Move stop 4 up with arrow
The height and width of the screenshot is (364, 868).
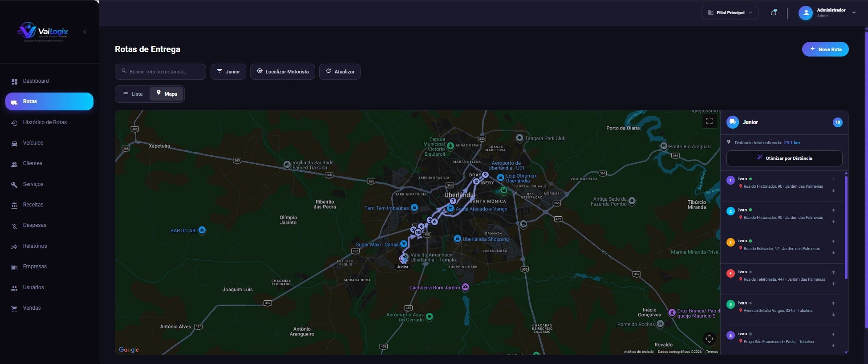833,272
